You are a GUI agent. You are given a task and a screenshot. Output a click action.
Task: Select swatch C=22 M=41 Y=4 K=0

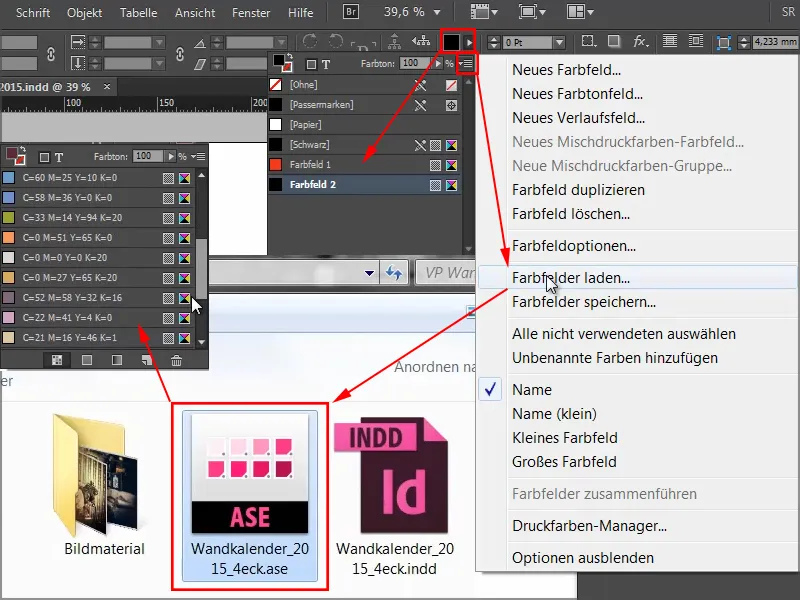click(x=98, y=318)
